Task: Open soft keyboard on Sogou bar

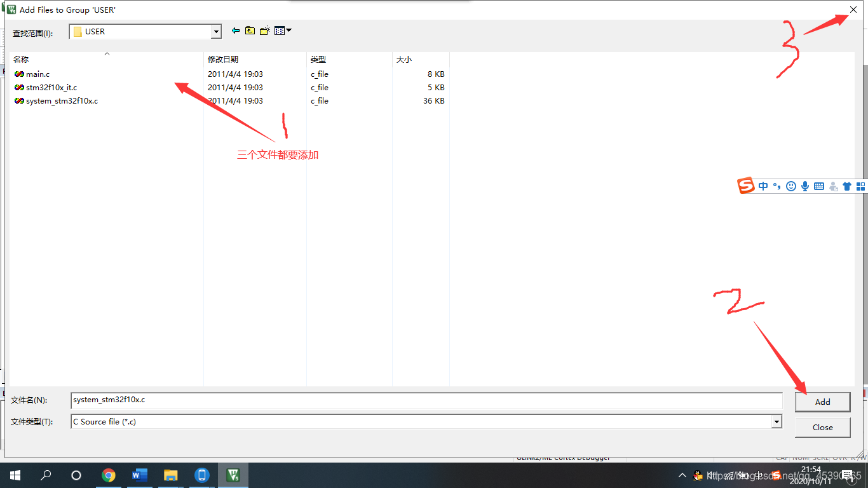Action: pyautogui.click(x=819, y=186)
